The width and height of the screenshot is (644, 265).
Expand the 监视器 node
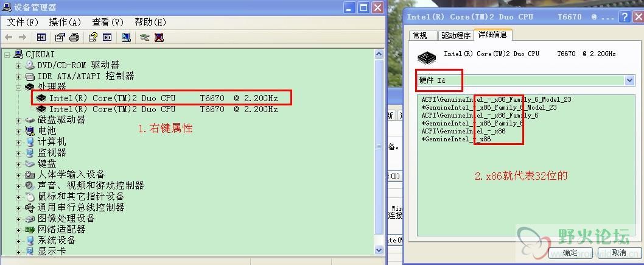(x=18, y=154)
